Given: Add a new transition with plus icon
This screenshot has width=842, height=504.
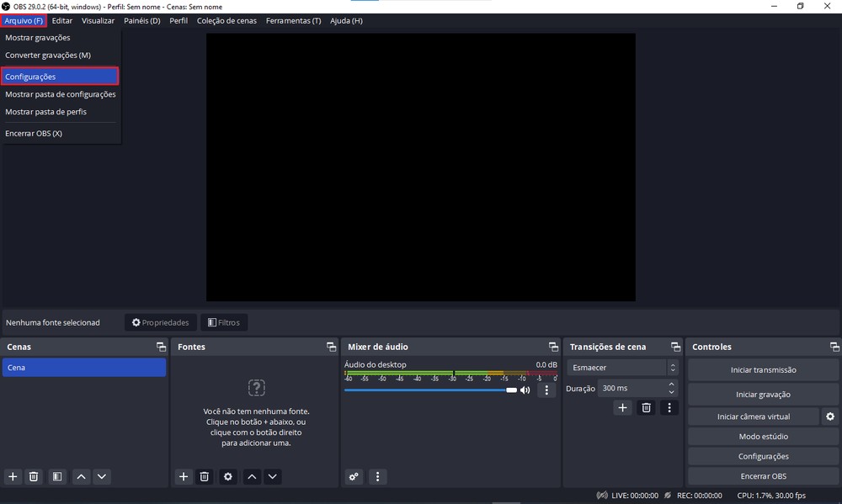Looking at the screenshot, I should pyautogui.click(x=622, y=407).
